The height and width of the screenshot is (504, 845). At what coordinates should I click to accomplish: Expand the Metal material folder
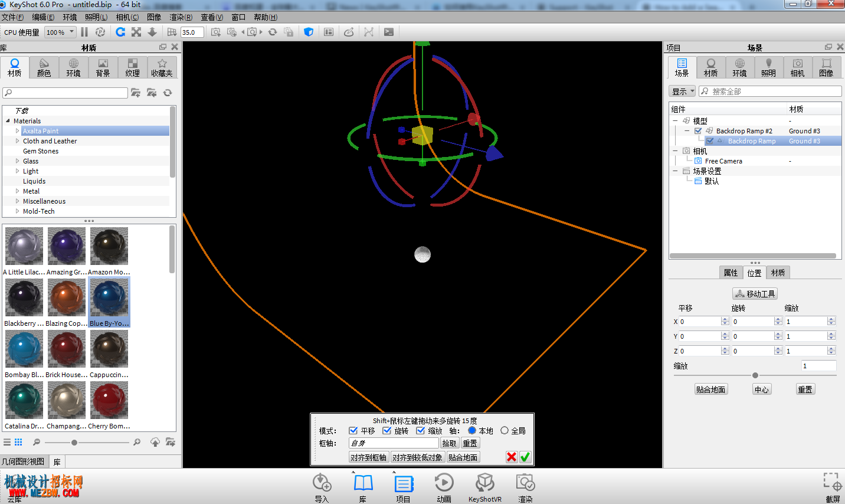pyautogui.click(x=17, y=191)
